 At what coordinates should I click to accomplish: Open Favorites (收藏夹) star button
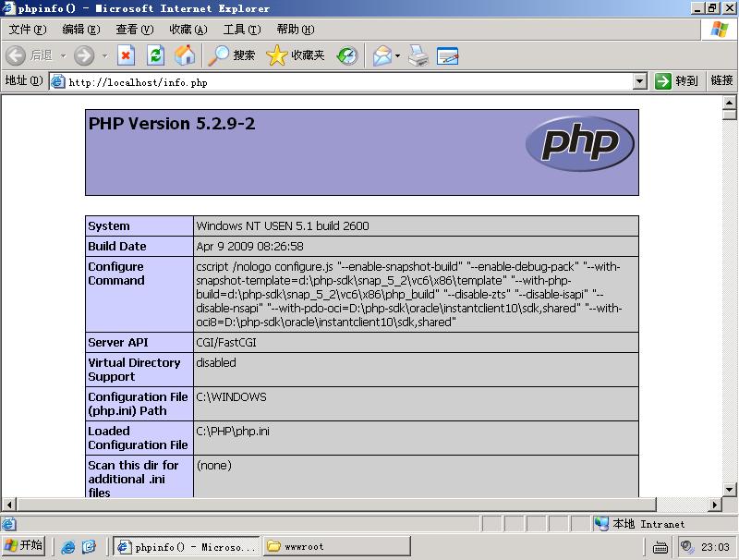click(296, 55)
